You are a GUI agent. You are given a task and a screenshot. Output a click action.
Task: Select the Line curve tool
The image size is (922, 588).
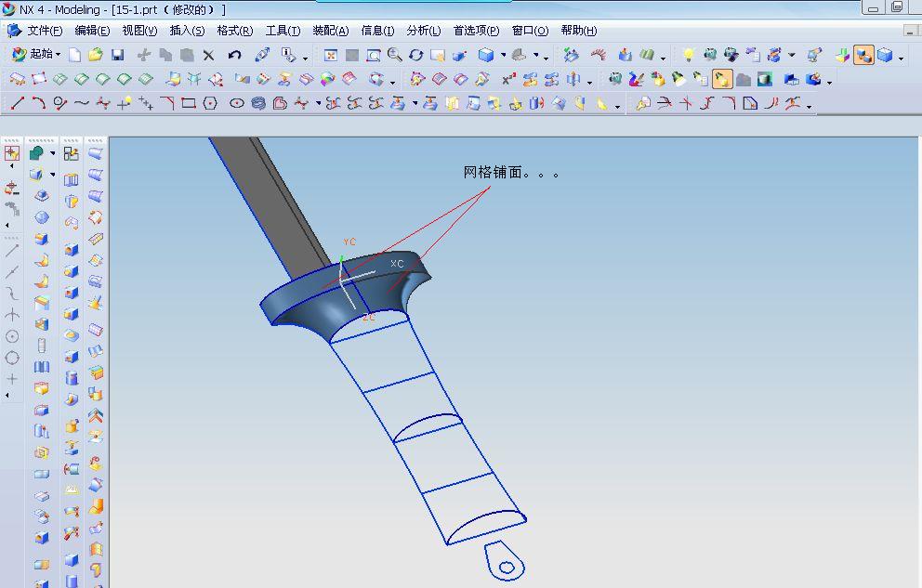pos(18,103)
